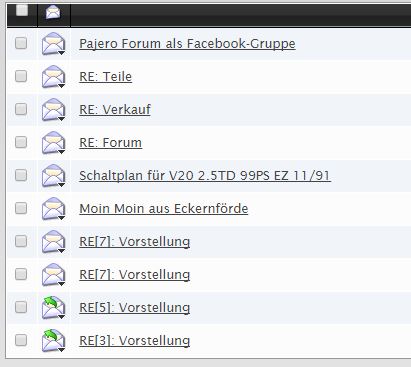Click replied-envelope icon beside RE[5]: Vorstellung
Screen dimensions: 411x367
pyautogui.click(x=53, y=307)
